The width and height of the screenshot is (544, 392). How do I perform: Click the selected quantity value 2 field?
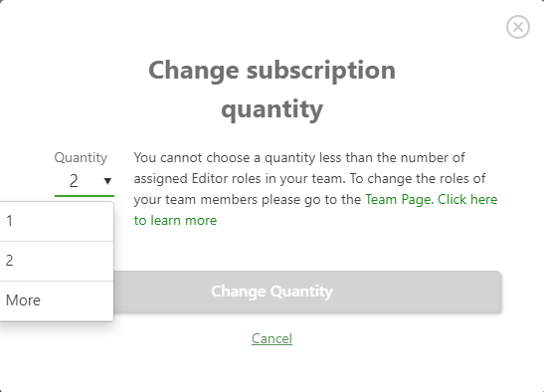coord(85,181)
